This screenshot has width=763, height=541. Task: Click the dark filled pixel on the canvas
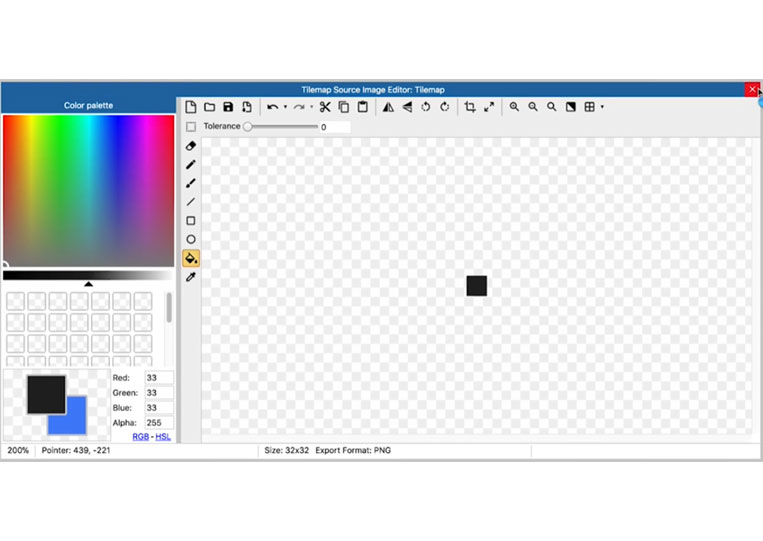click(x=477, y=286)
